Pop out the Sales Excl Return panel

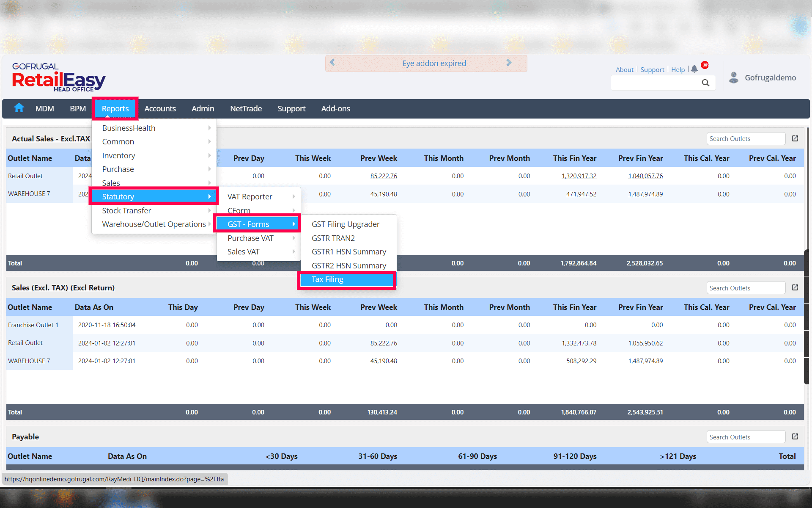[x=795, y=287]
